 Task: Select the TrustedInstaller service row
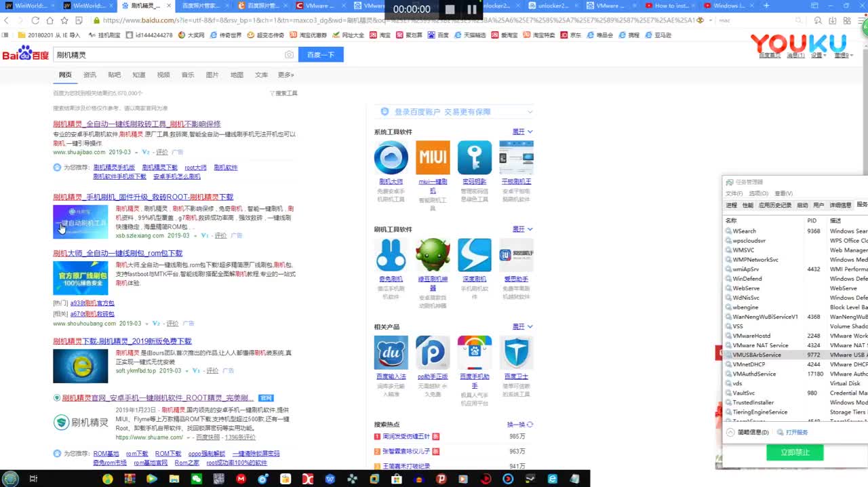click(x=796, y=402)
